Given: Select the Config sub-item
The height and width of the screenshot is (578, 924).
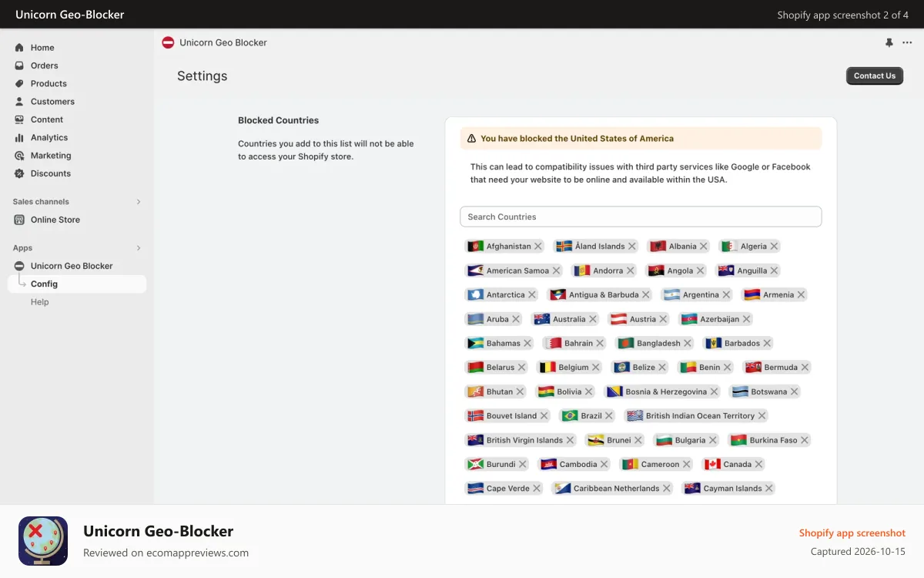Looking at the screenshot, I should [x=77, y=284].
